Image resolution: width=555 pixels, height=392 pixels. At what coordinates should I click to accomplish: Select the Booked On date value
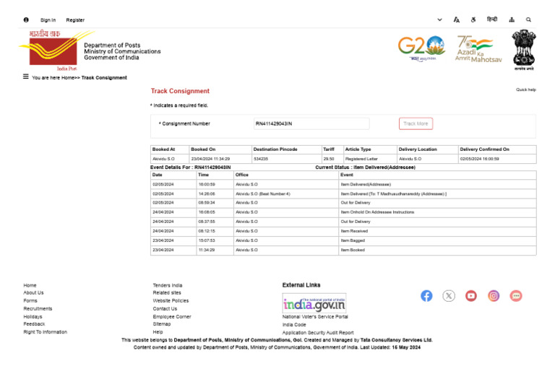210,159
